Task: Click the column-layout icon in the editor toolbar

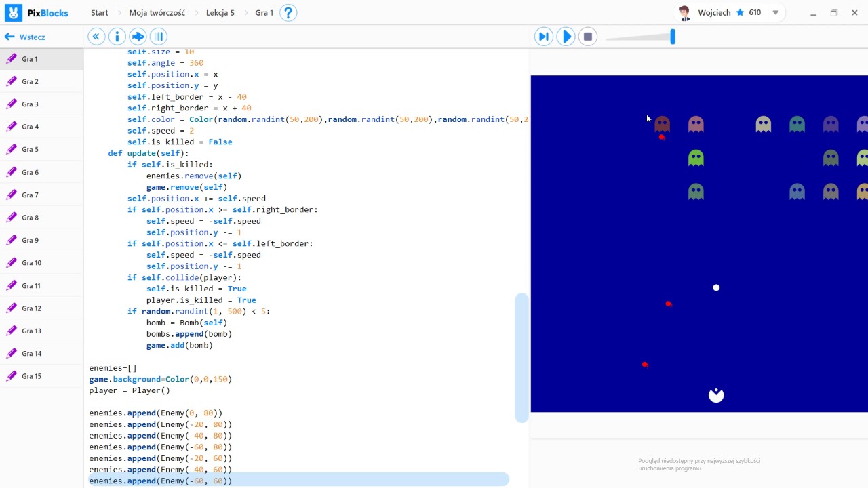Action: [158, 37]
